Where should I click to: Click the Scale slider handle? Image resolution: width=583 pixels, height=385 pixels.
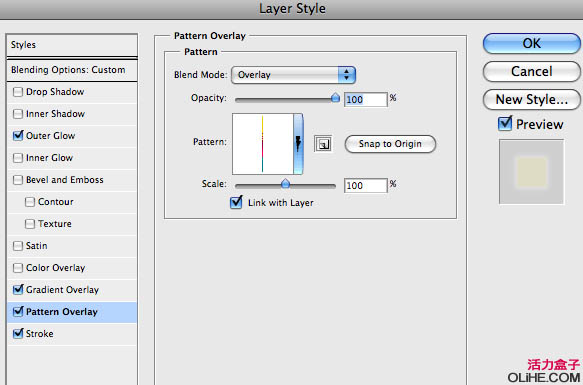(285, 183)
